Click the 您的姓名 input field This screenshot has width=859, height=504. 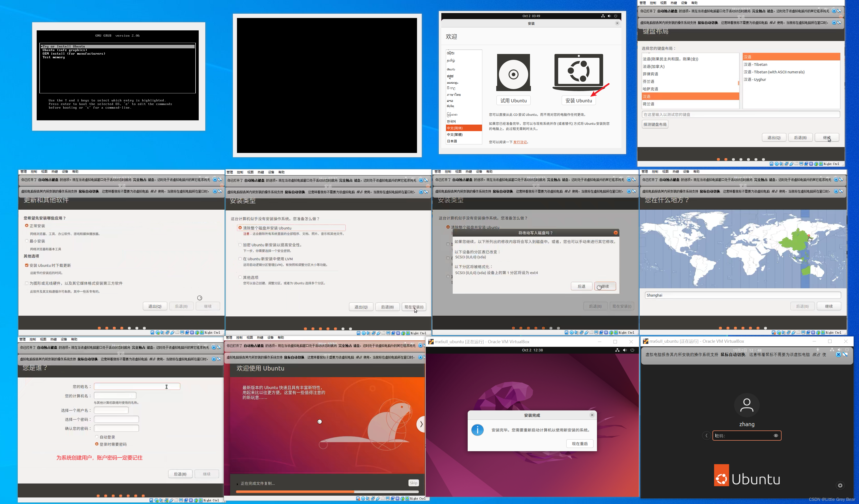tap(137, 386)
